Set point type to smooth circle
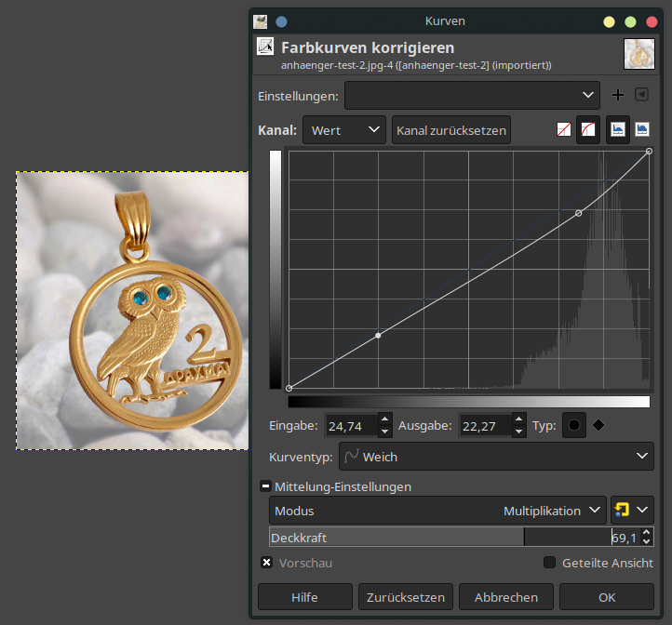672x625 pixels. pos(574,426)
